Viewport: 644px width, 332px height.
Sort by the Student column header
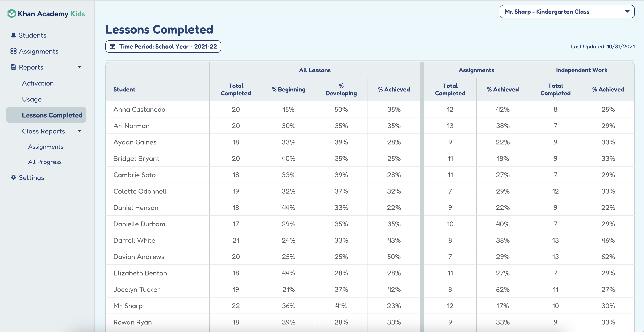[124, 89]
